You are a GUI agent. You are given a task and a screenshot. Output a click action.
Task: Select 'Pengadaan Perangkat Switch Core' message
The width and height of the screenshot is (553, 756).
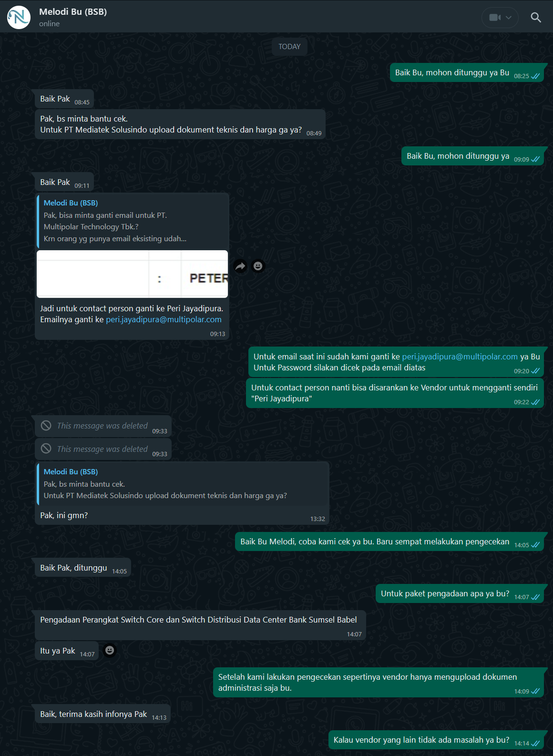tap(200, 625)
